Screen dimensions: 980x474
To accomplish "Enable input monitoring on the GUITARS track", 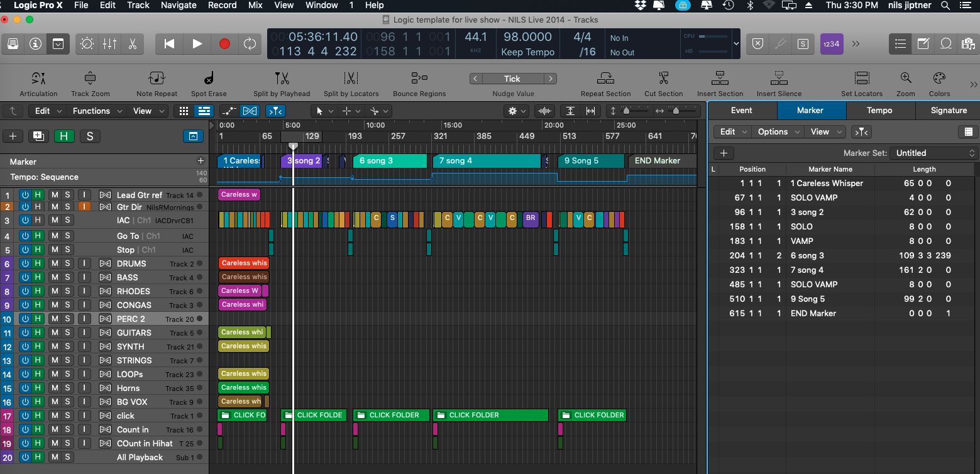I will click(84, 333).
